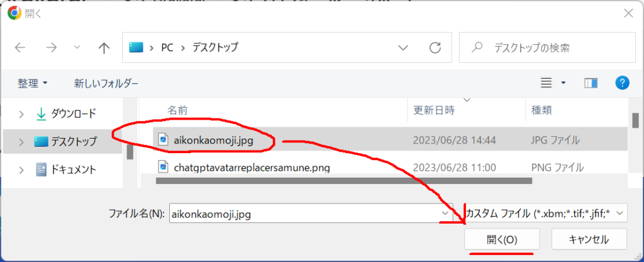The image size is (644, 262).
Task: Click the back navigation arrow
Action: point(20,48)
